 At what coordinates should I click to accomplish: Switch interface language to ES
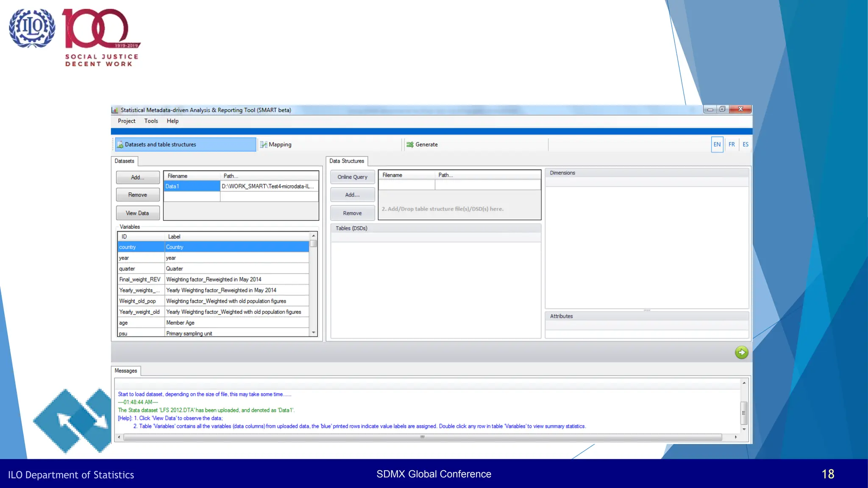tap(746, 144)
